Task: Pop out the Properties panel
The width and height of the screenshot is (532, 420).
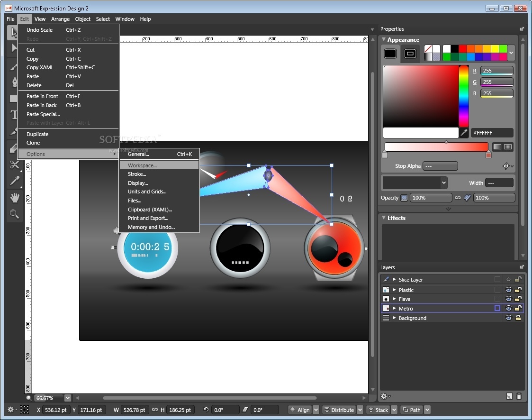Action: [x=522, y=29]
